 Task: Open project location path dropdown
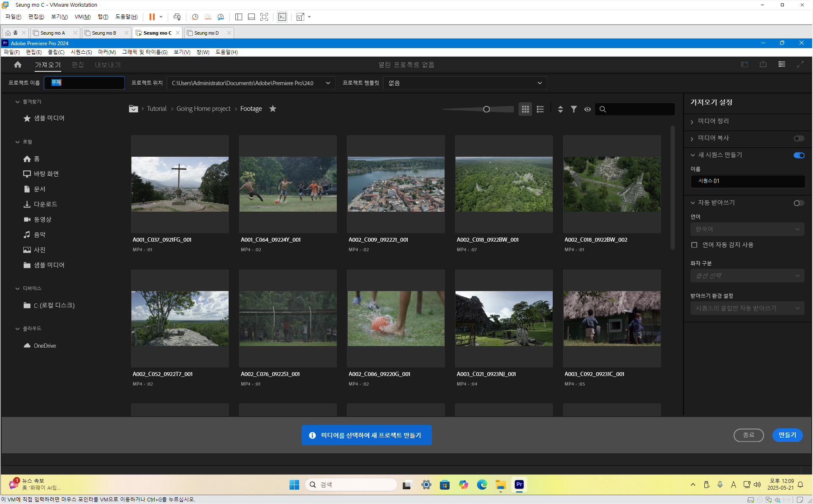coord(328,83)
